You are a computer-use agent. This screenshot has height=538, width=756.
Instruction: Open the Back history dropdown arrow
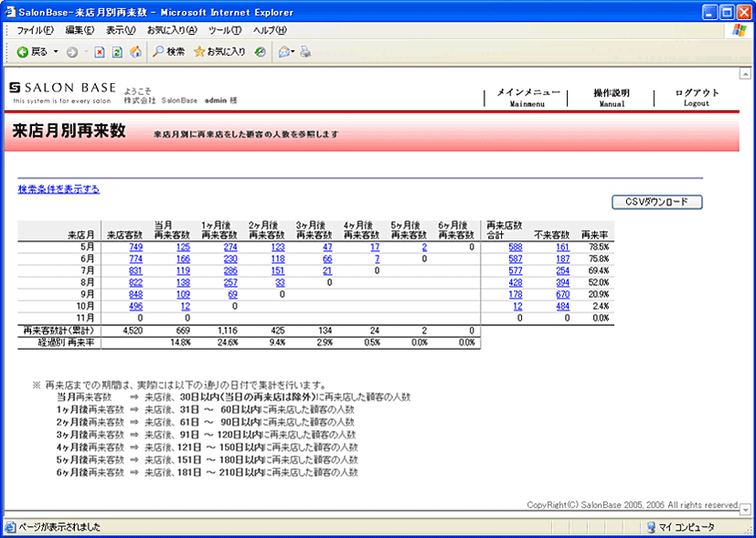[56, 52]
